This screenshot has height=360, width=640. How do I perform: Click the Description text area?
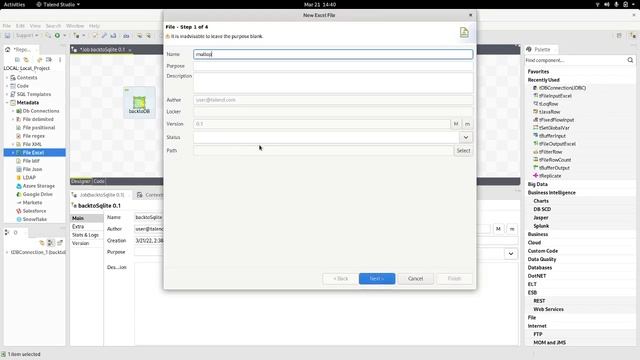click(333, 82)
